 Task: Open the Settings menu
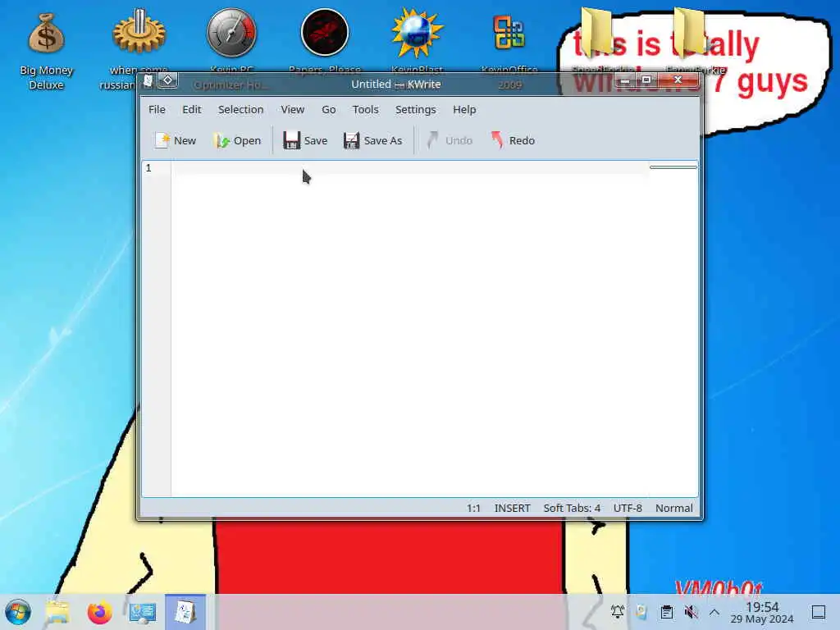[416, 109]
